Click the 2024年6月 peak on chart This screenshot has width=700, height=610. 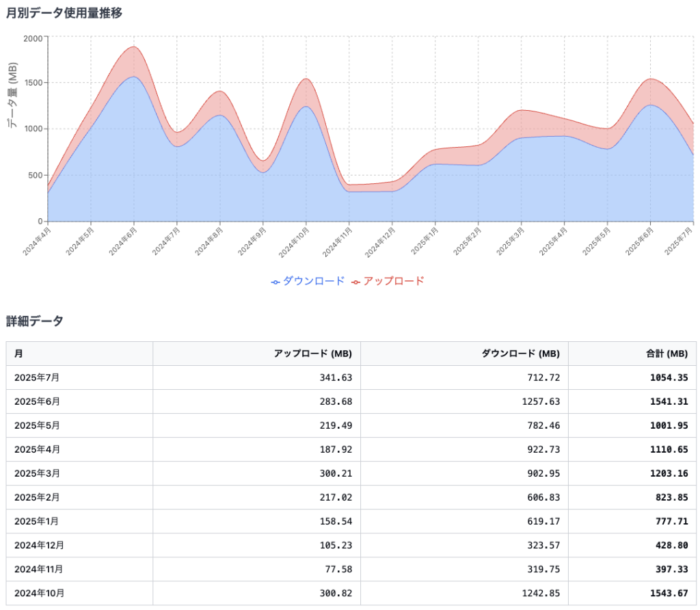point(133,47)
